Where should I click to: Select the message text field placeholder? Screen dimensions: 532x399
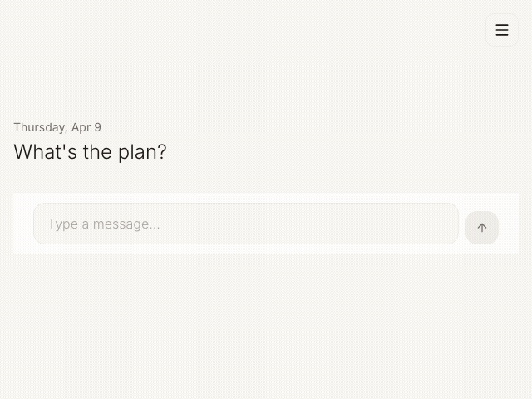(x=104, y=224)
